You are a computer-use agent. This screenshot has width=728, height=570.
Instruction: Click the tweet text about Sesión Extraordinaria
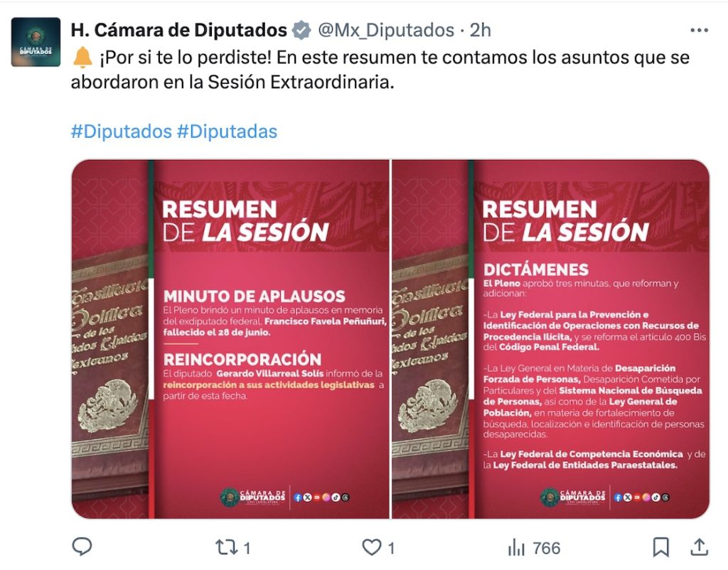[380, 70]
